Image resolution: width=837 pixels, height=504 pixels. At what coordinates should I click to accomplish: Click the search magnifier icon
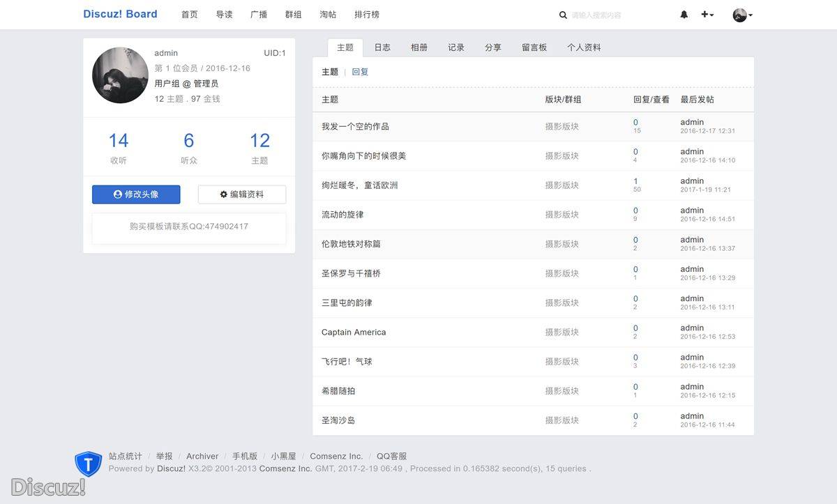[x=563, y=15]
